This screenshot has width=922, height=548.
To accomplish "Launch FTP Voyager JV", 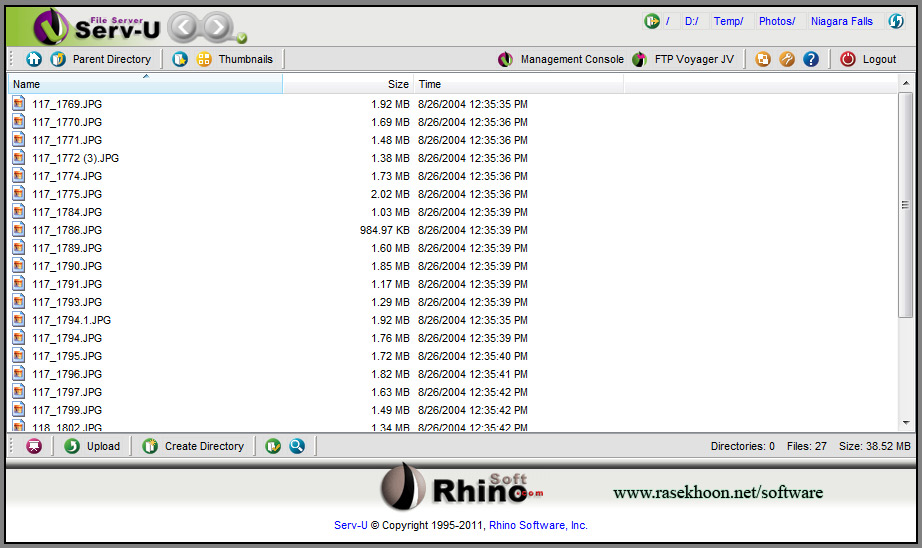I will (x=694, y=59).
